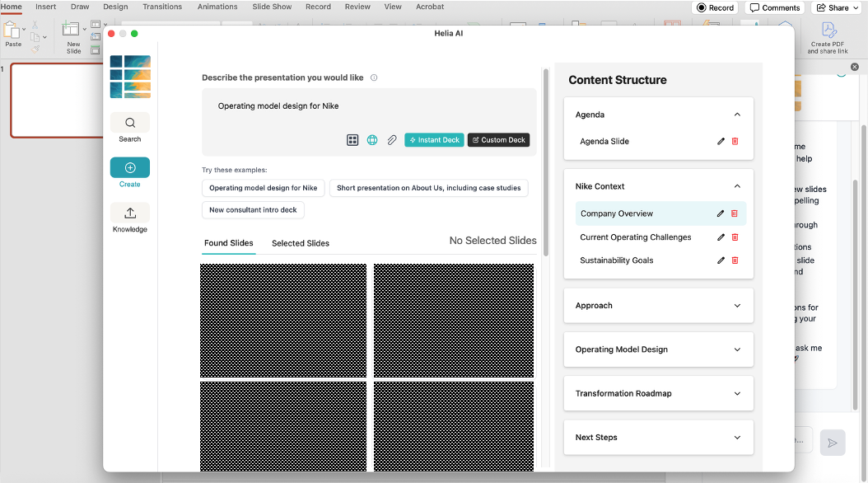Delete the Sustainability Goals item
Viewport: 868px width, 483px height.
click(735, 260)
